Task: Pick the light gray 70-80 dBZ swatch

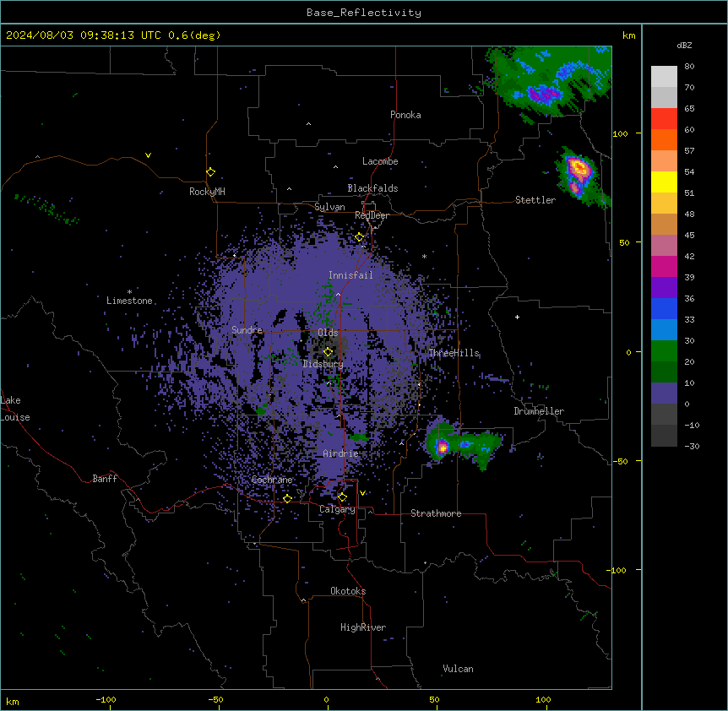Action: 664,77
